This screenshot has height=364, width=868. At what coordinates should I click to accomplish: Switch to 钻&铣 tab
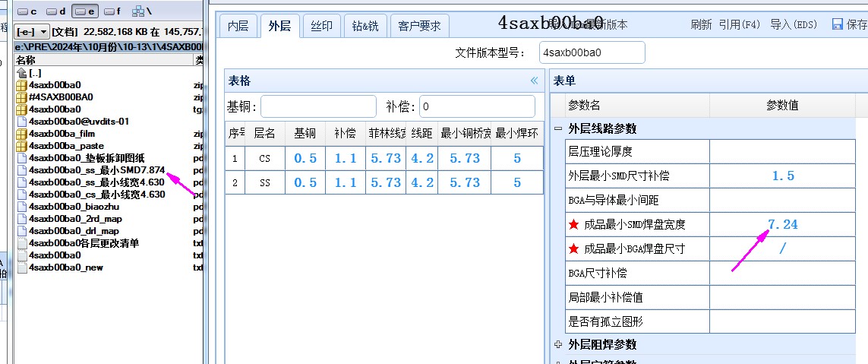point(365,26)
